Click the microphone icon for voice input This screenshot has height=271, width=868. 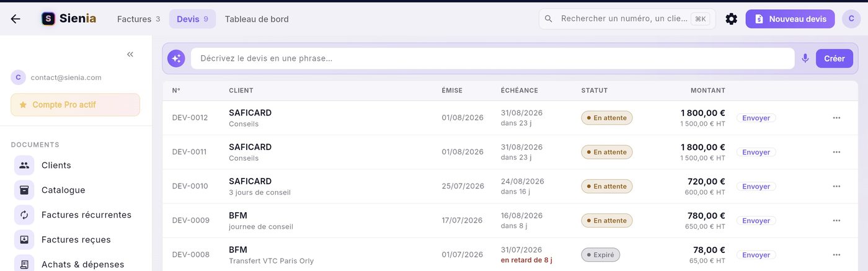point(805,58)
